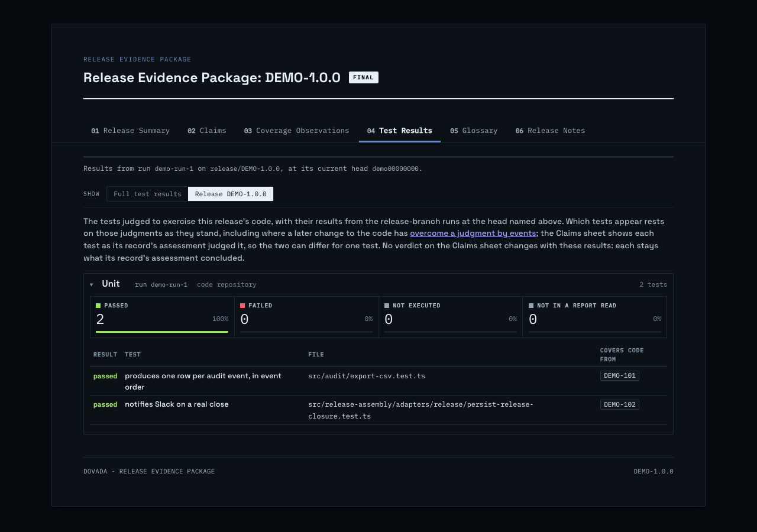Select Release DEMO-1.0.0 filter
Viewport: 757px width, 532px height.
pyautogui.click(x=231, y=194)
